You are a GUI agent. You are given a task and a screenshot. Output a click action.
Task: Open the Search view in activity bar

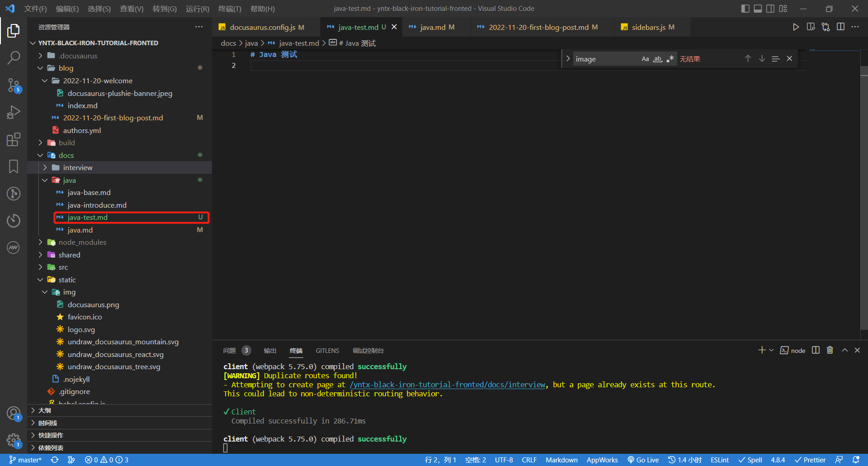(14, 57)
